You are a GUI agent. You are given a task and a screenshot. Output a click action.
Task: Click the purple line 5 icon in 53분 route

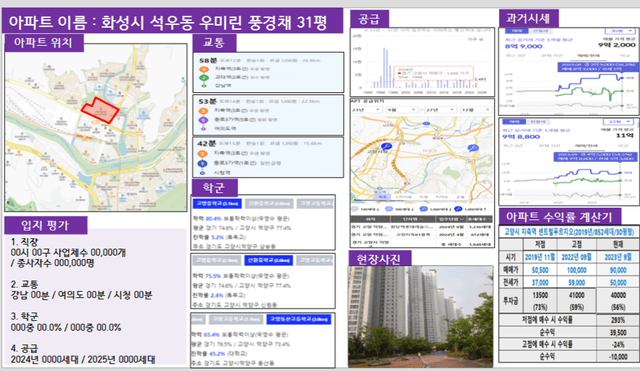(x=203, y=120)
